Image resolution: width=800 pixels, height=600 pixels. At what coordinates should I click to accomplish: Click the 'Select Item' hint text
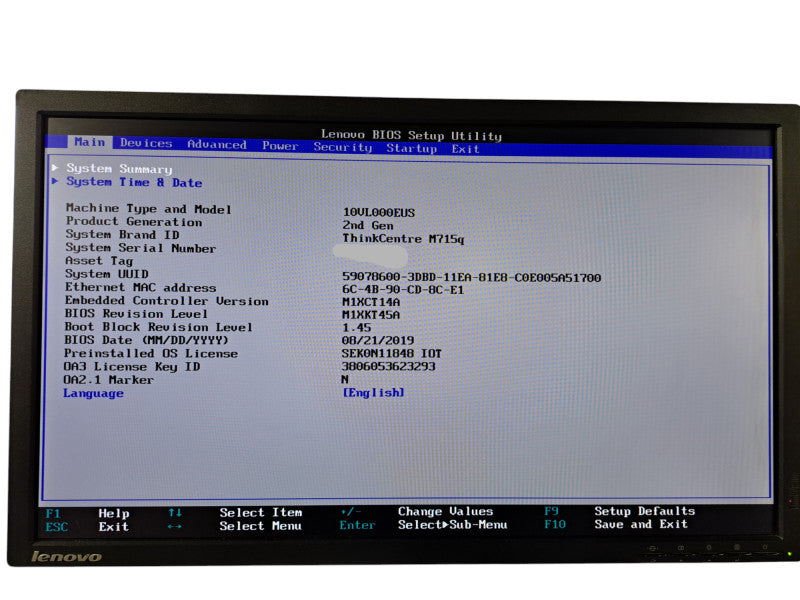coord(261,512)
